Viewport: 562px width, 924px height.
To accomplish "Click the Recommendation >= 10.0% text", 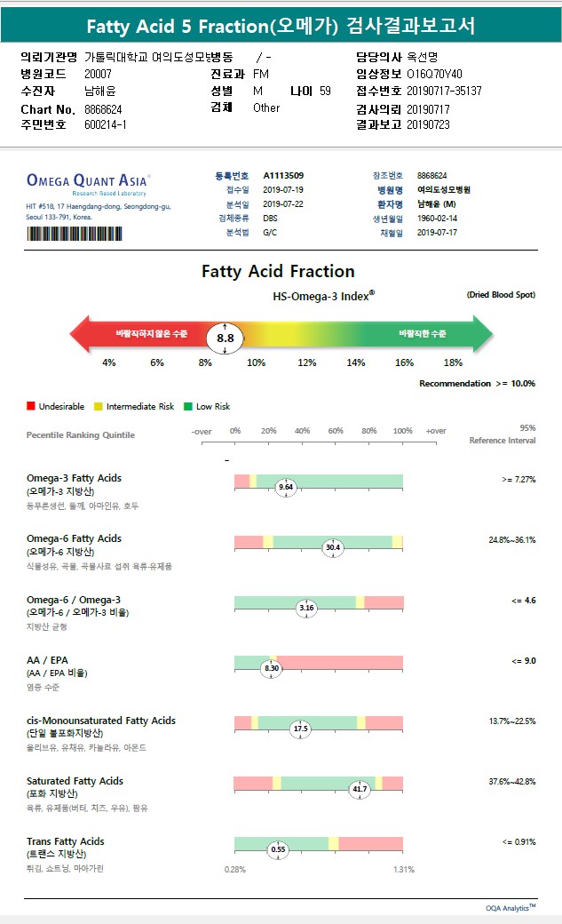I will (477, 383).
